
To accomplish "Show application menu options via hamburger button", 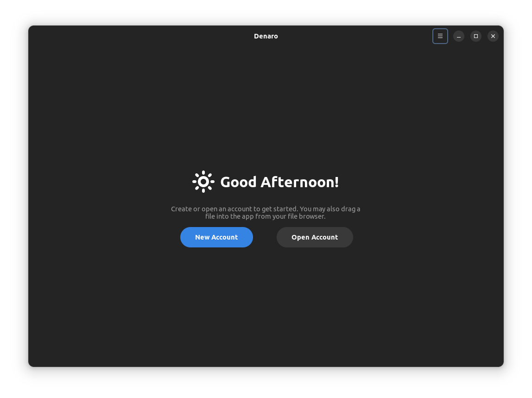I will click(x=440, y=36).
